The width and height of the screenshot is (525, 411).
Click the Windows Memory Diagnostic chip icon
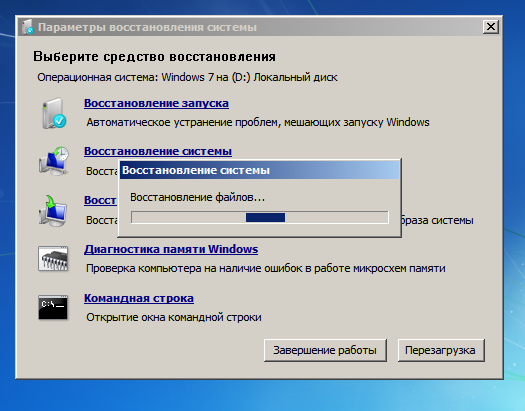click(53, 259)
